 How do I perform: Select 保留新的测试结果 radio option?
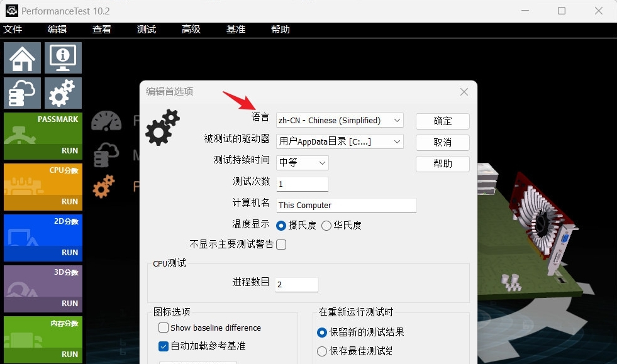pos(322,333)
